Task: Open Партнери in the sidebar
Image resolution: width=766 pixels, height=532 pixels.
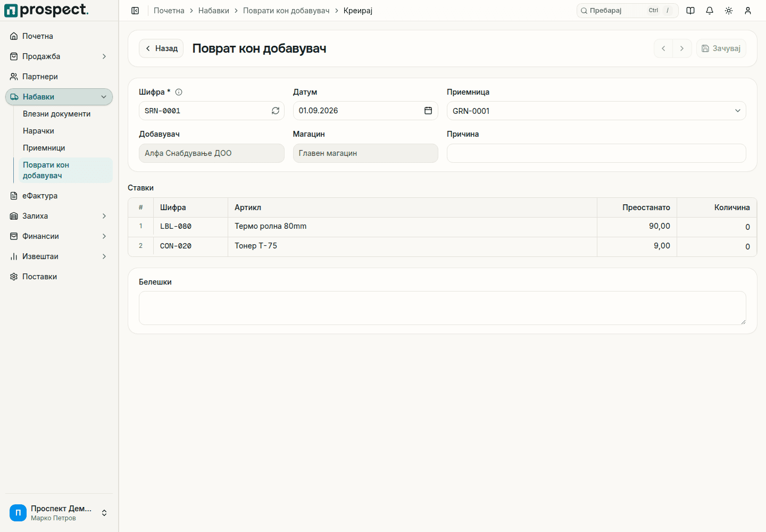Action: [x=59, y=77]
